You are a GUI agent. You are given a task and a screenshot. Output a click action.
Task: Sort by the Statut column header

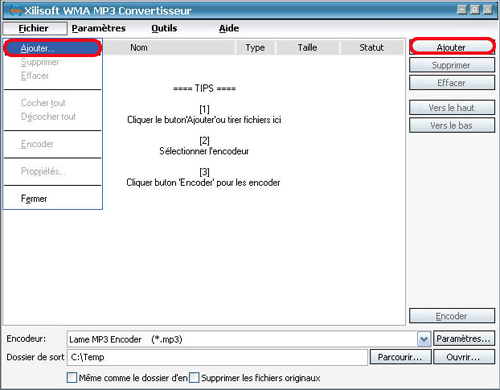[x=372, y=48]
